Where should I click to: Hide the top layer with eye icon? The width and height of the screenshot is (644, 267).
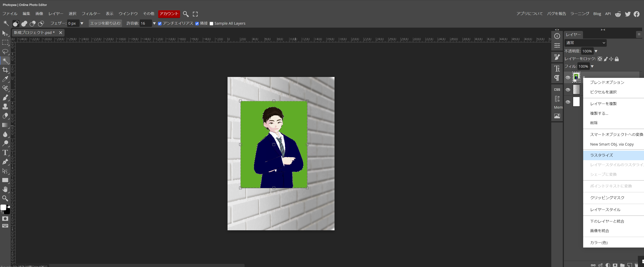point(568,78)
